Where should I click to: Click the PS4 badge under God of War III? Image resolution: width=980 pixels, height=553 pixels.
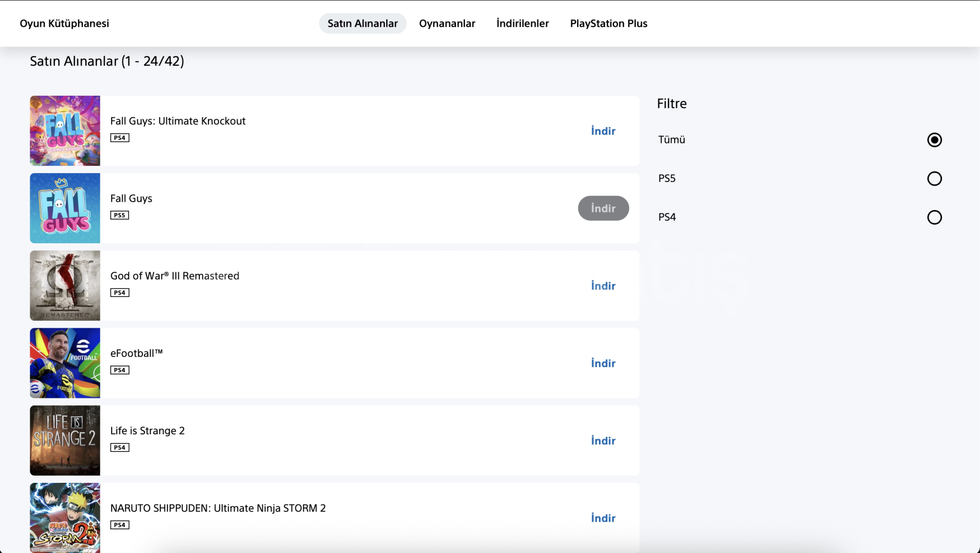[120, 292]
